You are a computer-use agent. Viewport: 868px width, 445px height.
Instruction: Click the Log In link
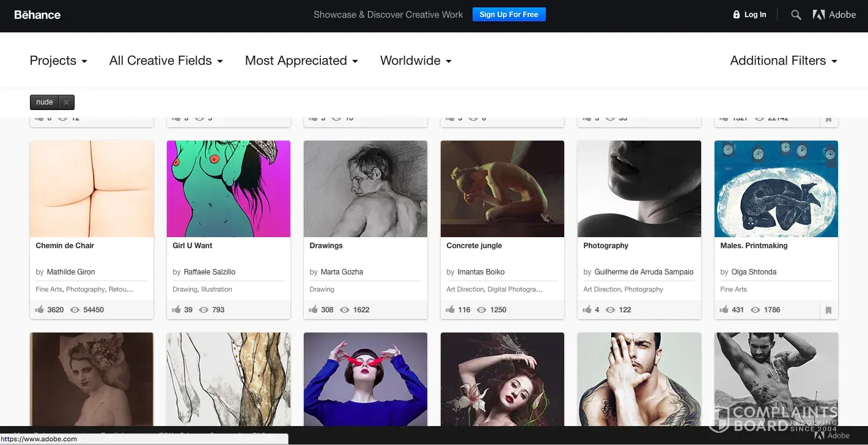[x=755, y=15]
